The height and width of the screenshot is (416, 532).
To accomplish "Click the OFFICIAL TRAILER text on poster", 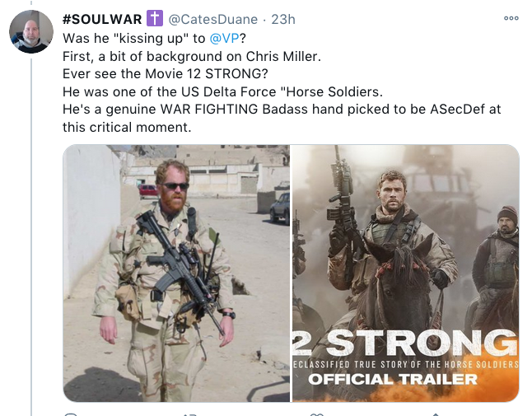I will coord(393,380).
